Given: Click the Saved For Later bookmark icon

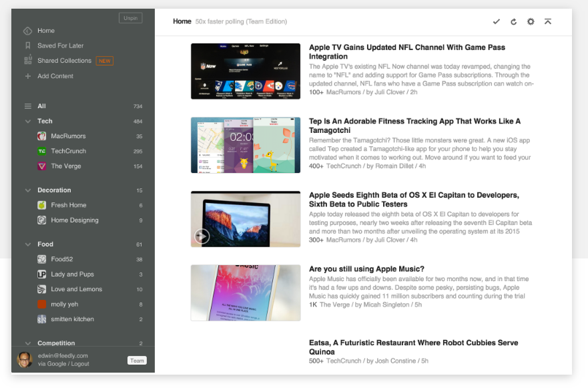Looking at the screenshot, I should coord(28,46).
